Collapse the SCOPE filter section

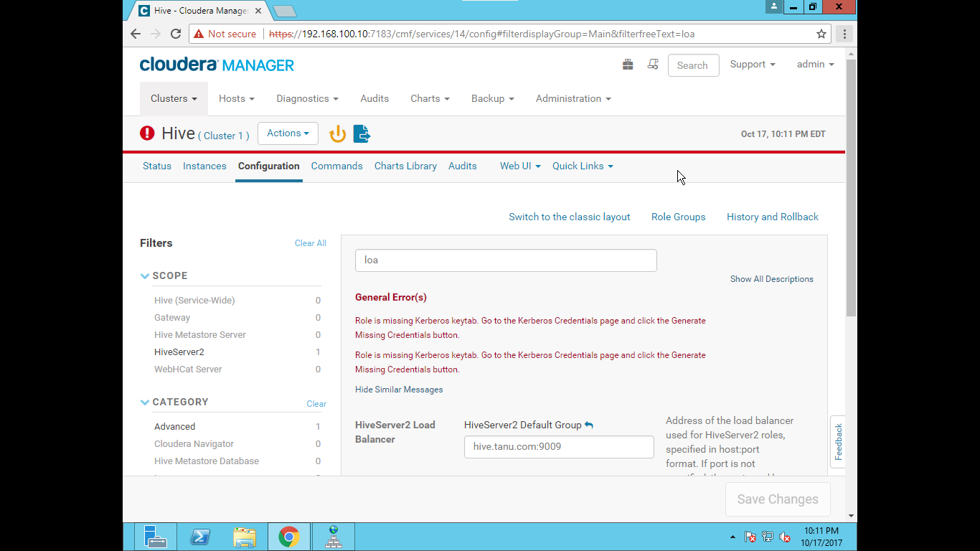point(145,275)
